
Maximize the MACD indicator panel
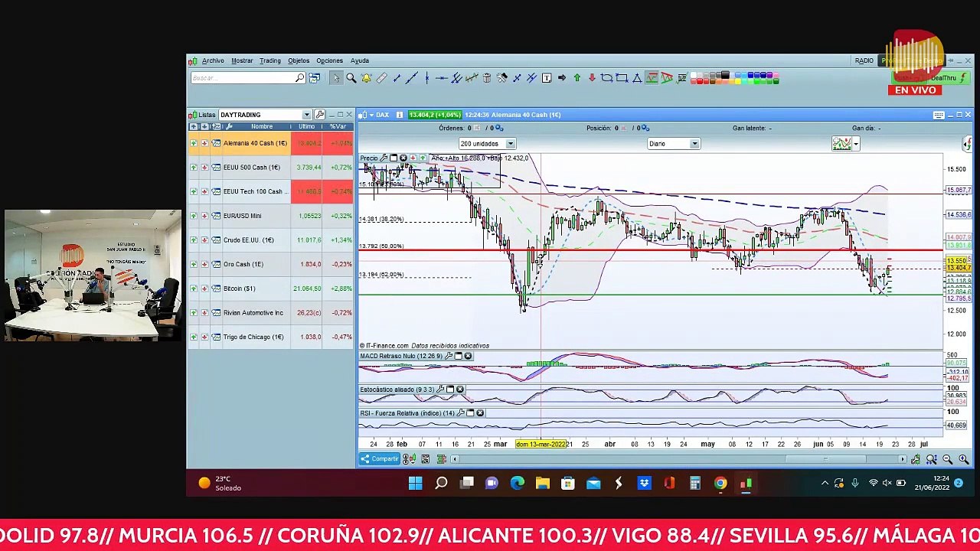click(x=459, y=357)
